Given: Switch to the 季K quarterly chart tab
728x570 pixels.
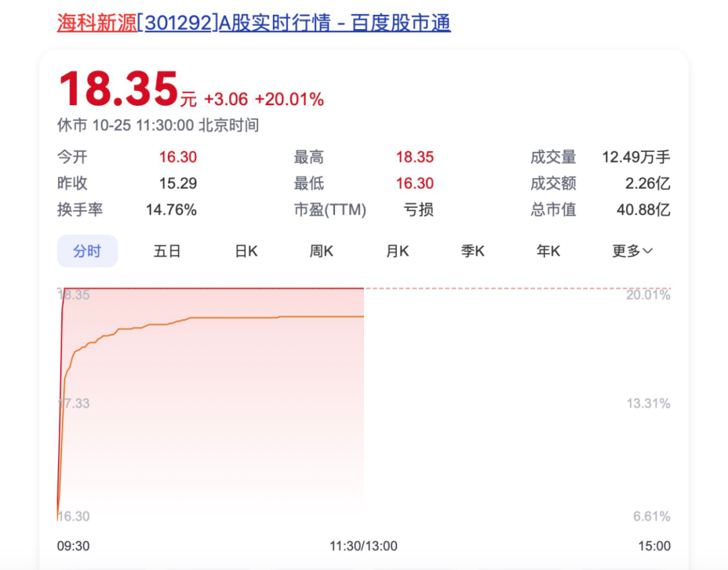Looking at the screenshot, I should point(473,250).
